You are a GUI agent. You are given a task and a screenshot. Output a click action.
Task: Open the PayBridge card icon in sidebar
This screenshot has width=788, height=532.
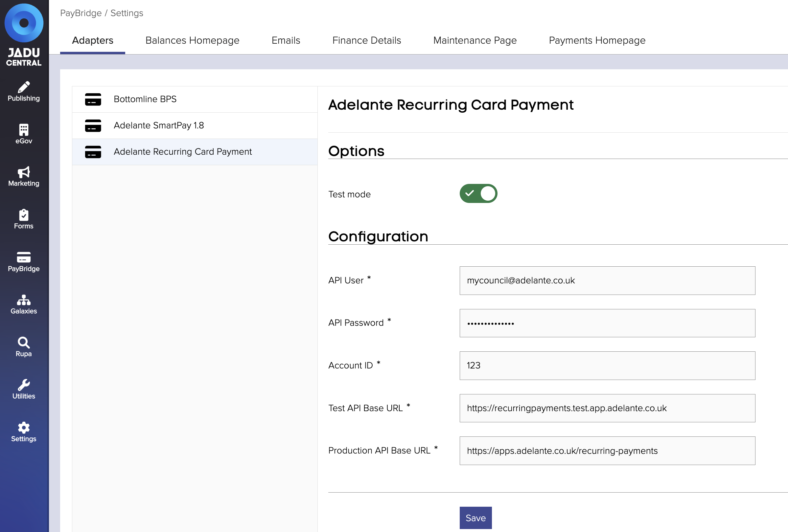coord(24,257)
